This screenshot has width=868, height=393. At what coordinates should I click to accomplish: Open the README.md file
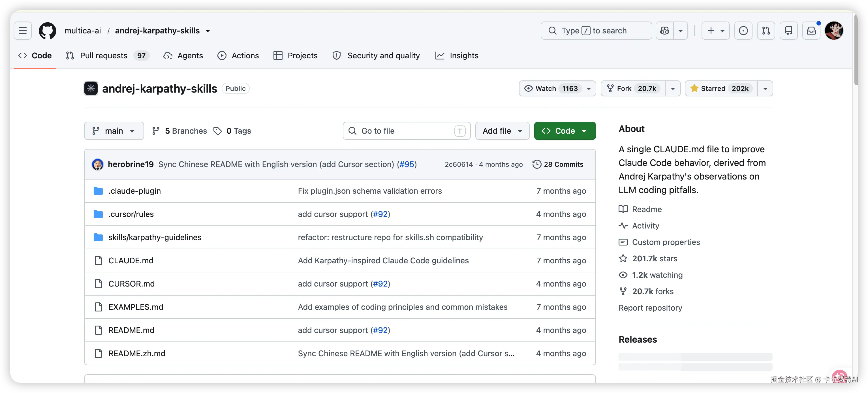[131, 330]
